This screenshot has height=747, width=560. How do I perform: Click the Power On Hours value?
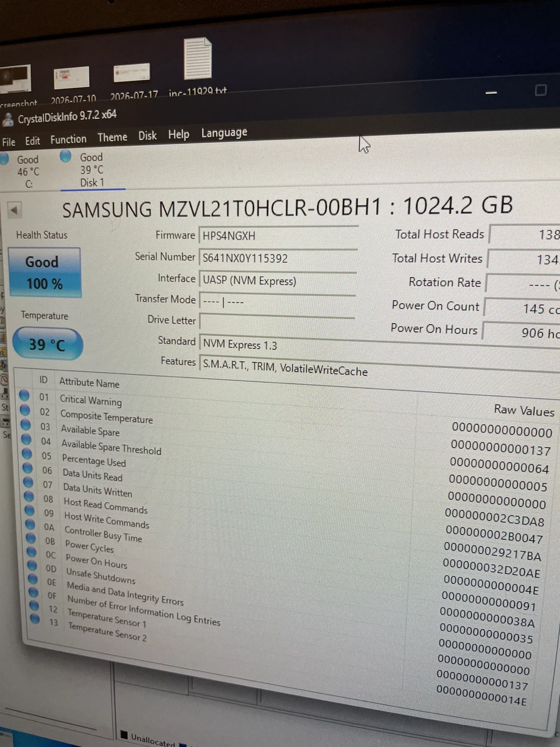coord(521,333)
